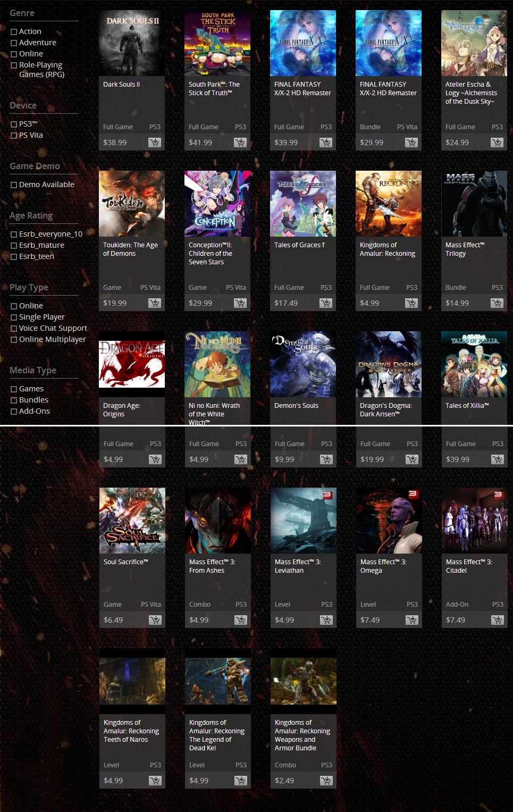Add Mass Effect 3: Citadel to cart
Screen dimensions: 513x812
(498, 620)
